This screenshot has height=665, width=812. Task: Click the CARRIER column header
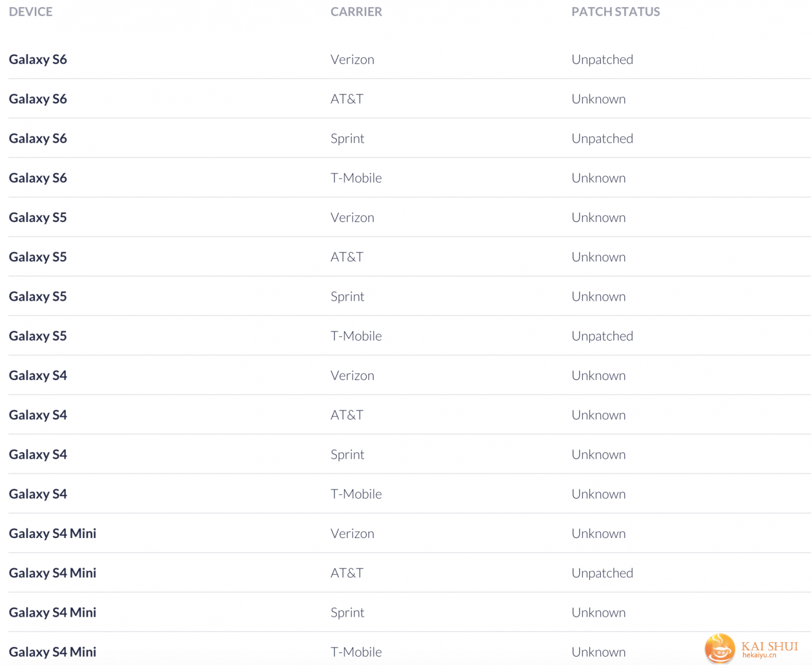tap(356, 11)
